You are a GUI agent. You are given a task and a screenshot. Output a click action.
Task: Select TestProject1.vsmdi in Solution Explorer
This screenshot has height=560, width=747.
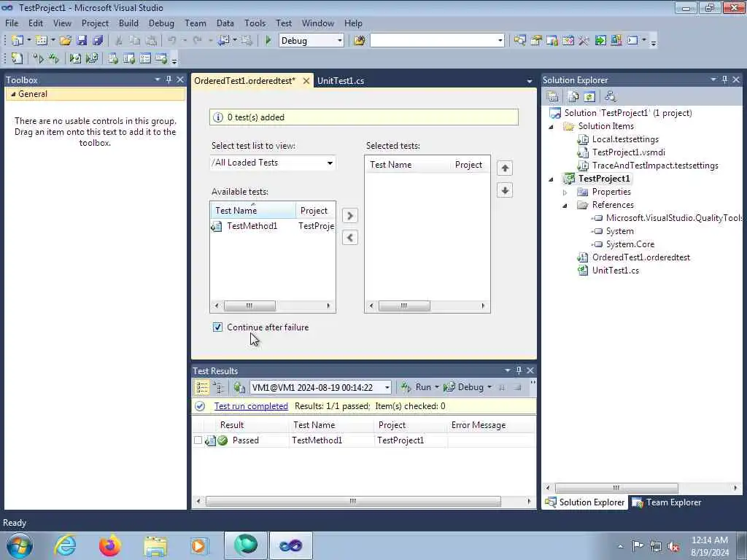click(x=628, y=153)
